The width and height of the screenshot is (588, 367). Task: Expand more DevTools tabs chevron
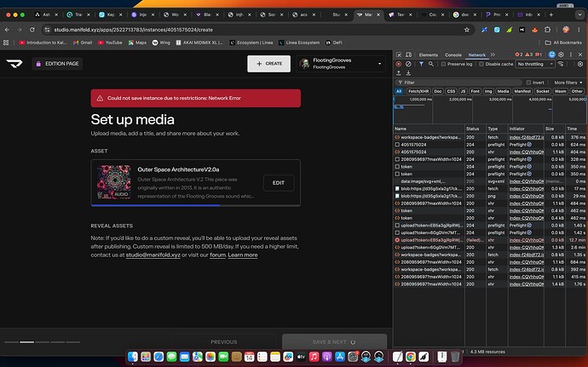pos(493,54)
